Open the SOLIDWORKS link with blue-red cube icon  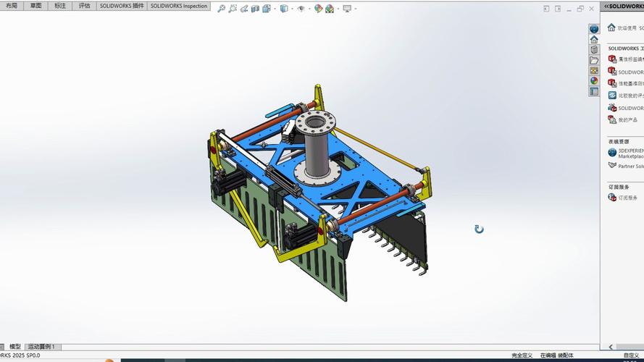[x=626, y=108]
